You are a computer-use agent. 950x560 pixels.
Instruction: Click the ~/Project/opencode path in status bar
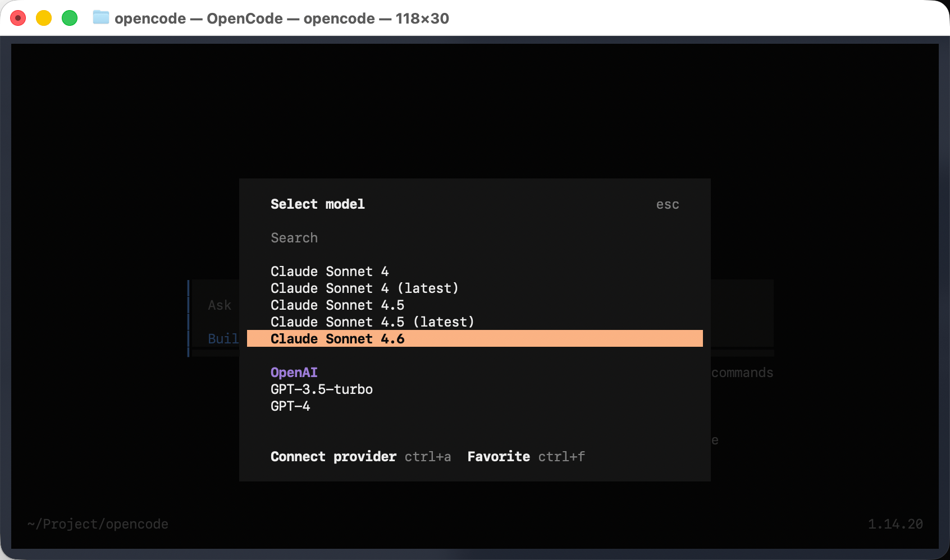pos(98,524)
